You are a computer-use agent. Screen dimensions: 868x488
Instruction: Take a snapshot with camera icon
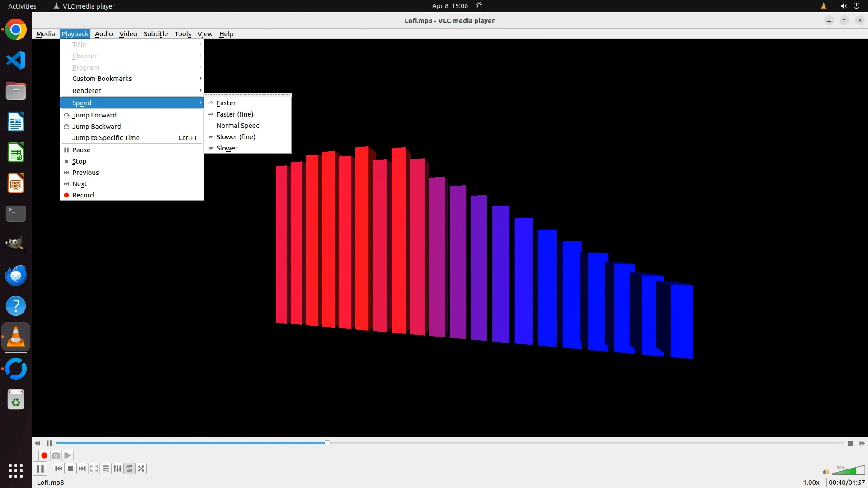[56, 455]
